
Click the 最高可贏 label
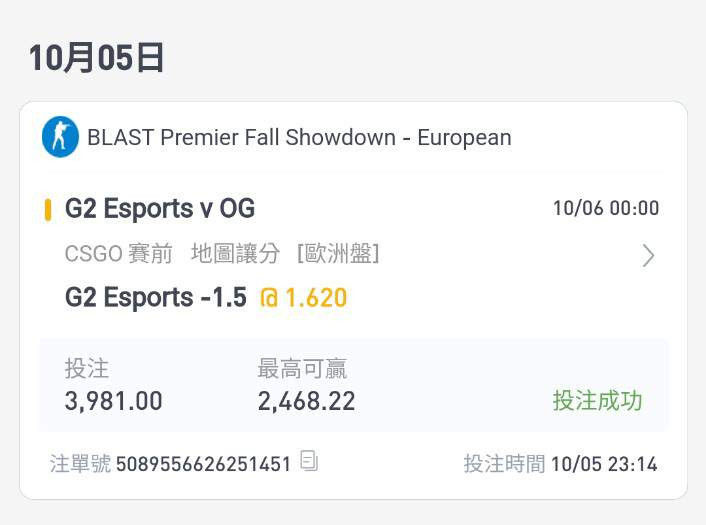coord(302,369)
